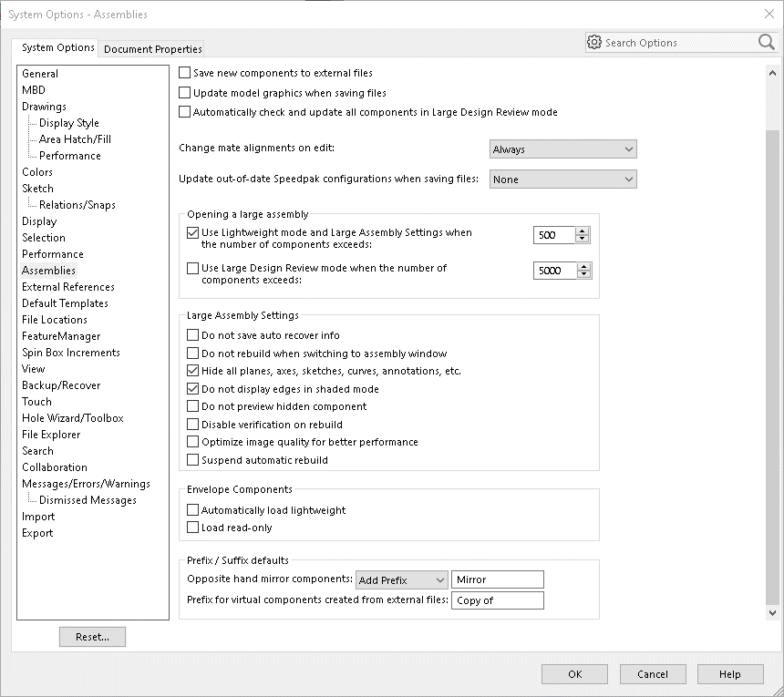
Task: Uncheck Use Lightweight mode and Large Assembly Settings
Action: point(192,232)
